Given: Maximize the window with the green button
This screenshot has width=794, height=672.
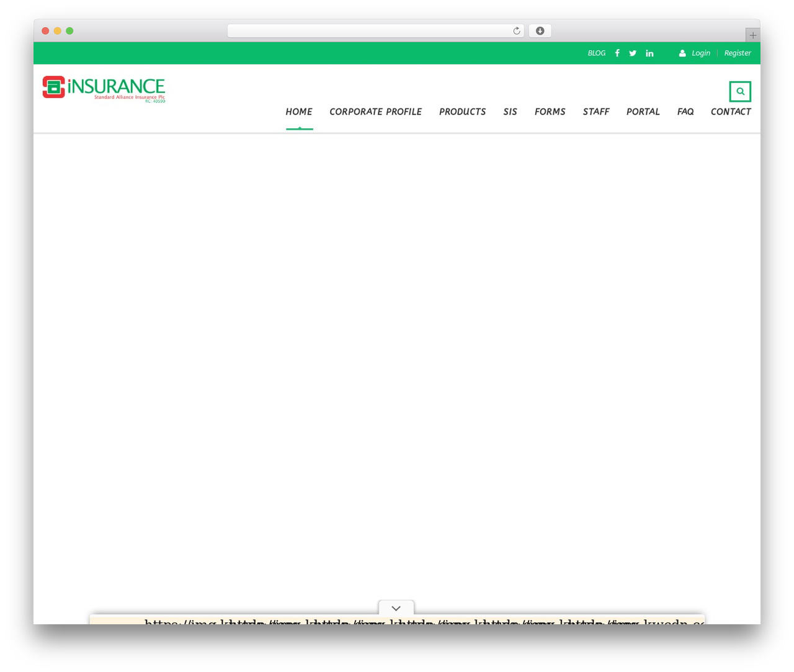Looking at the screenshot, I should [x=69, y=31].
